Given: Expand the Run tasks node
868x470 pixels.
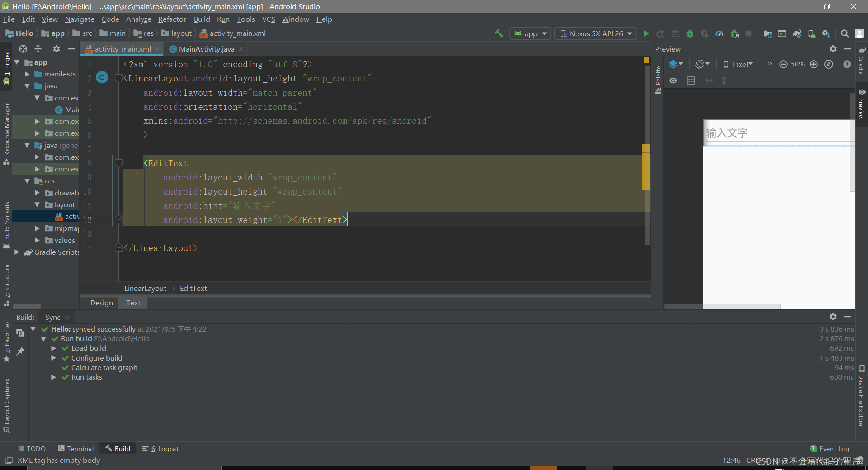Looking at the screenshot, I should coord(53,377).
